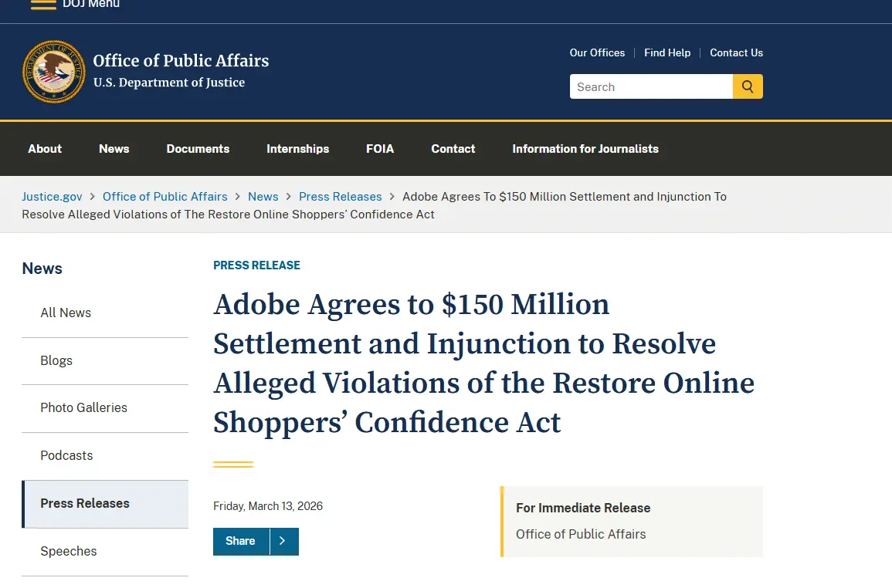Click the Department of Justice seal logo
The height and width of the screenshot is (588, 892).
[x=53, y=71]
